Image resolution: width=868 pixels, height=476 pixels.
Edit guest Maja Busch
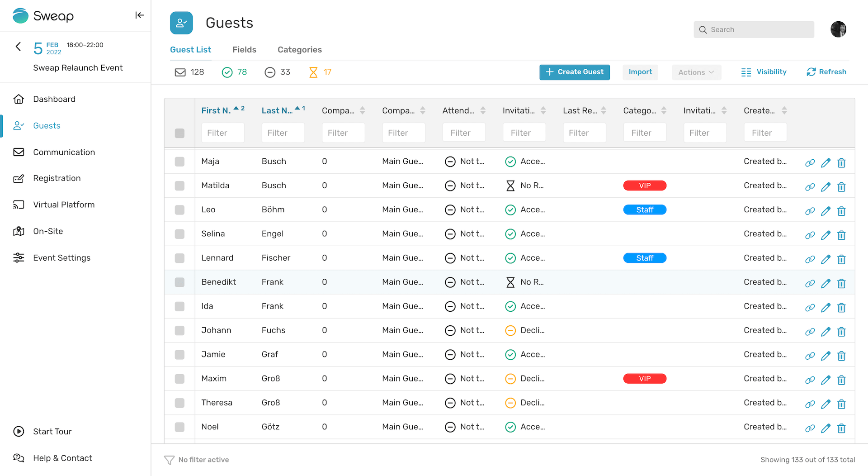[x=826, y=163]
